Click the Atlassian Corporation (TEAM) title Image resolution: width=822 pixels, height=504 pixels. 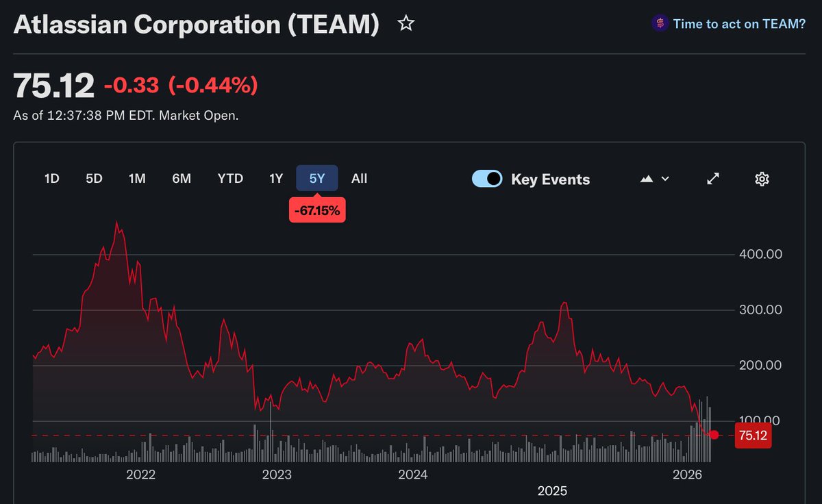click(196, 25)
